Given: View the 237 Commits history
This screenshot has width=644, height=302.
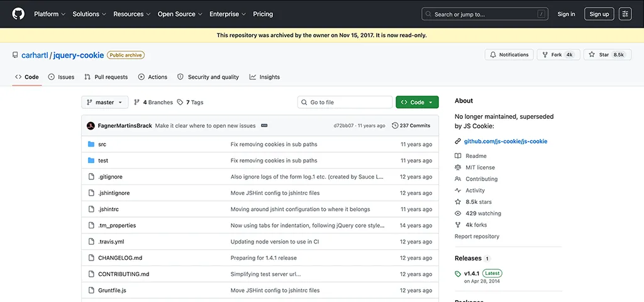Looking at the screenshot, I should tap(411, 126).
